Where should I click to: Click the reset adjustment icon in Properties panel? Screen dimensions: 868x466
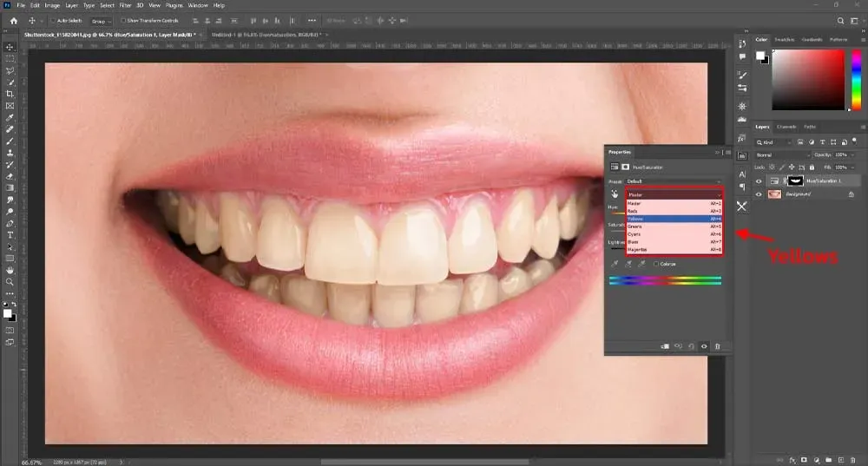(692, 346)
